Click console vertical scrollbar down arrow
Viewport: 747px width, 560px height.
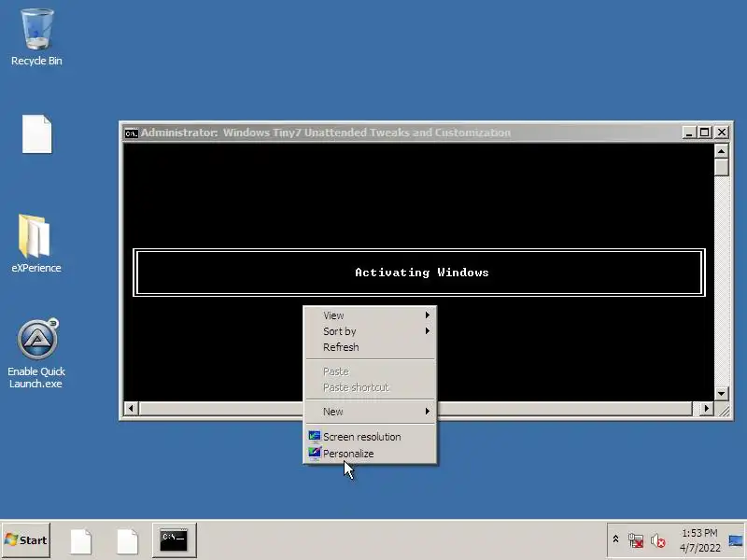point(721,393)
